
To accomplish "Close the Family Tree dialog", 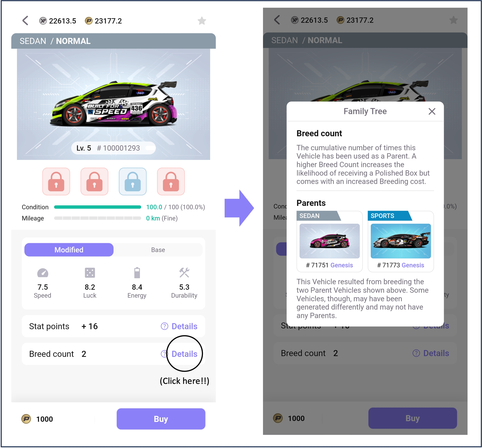I will pyautogui.click(x=432, y=111).
